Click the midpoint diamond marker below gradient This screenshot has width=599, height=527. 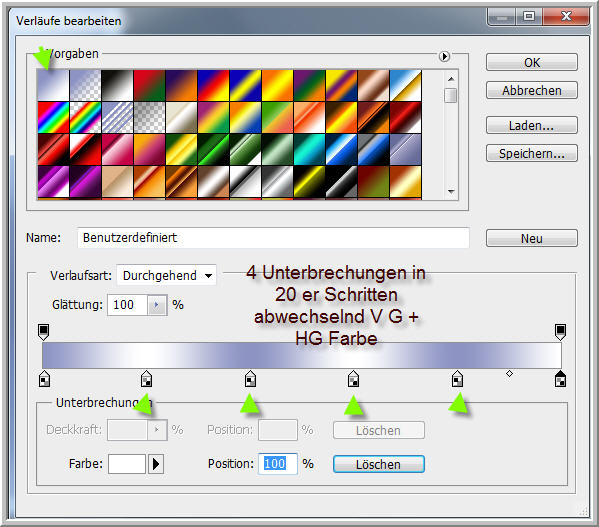point(509,373)
